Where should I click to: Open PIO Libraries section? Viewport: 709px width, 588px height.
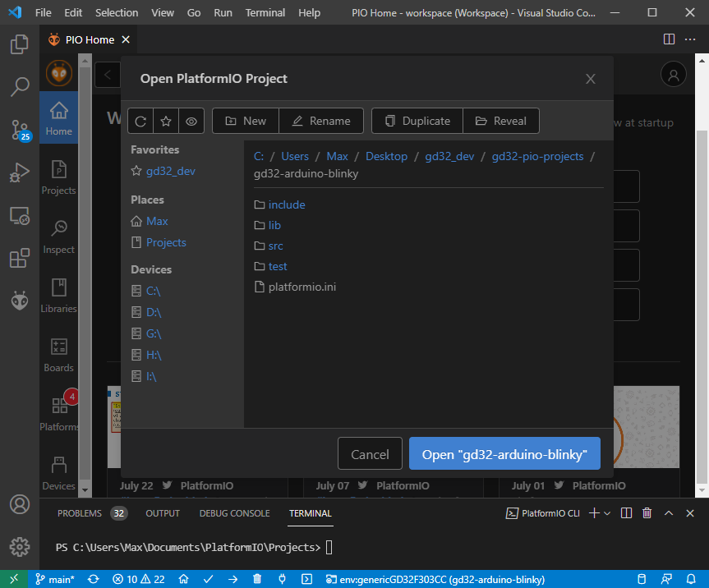coord(59,296)
